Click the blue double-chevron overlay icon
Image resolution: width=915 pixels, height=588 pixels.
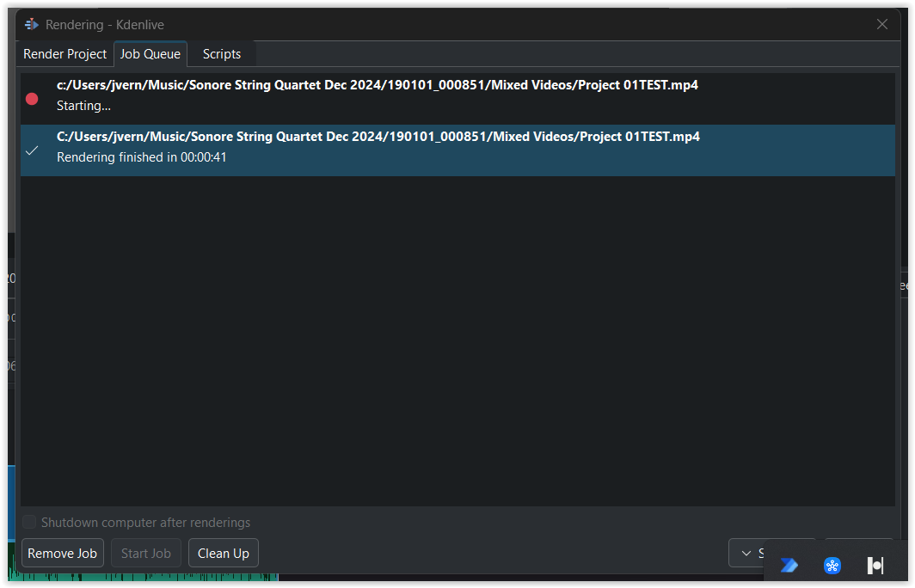(x=789, y=565)
